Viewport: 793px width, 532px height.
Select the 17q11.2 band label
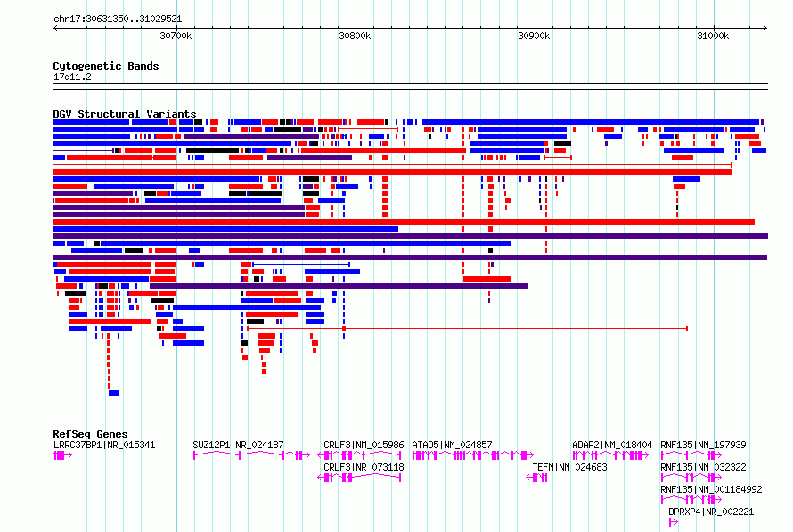click(72, 77)
